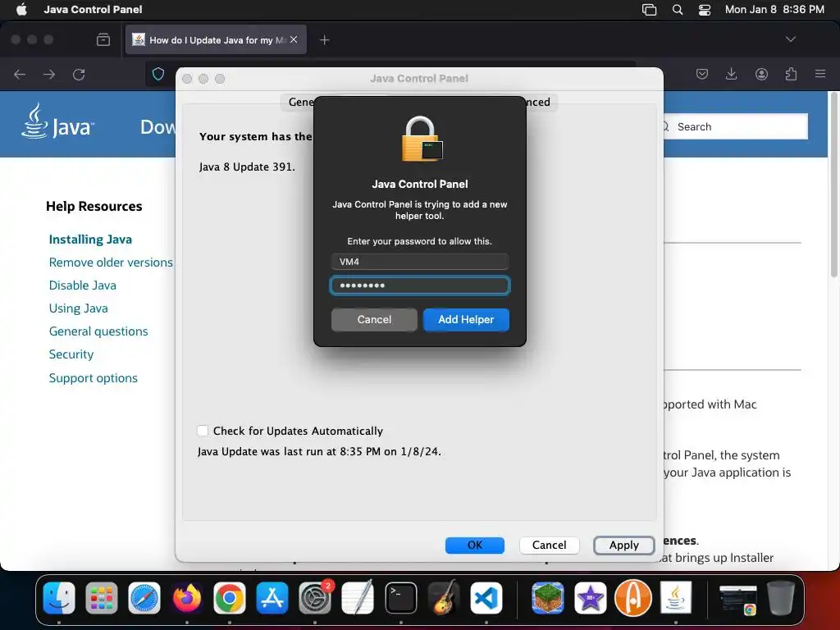Open the Firefox account icon
Screen dimensions: 840x630
761,74
